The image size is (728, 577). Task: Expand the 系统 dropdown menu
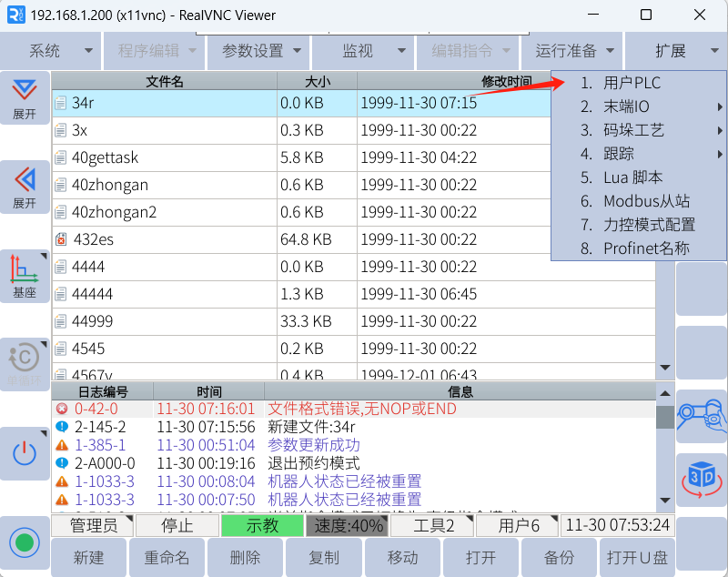50,51
